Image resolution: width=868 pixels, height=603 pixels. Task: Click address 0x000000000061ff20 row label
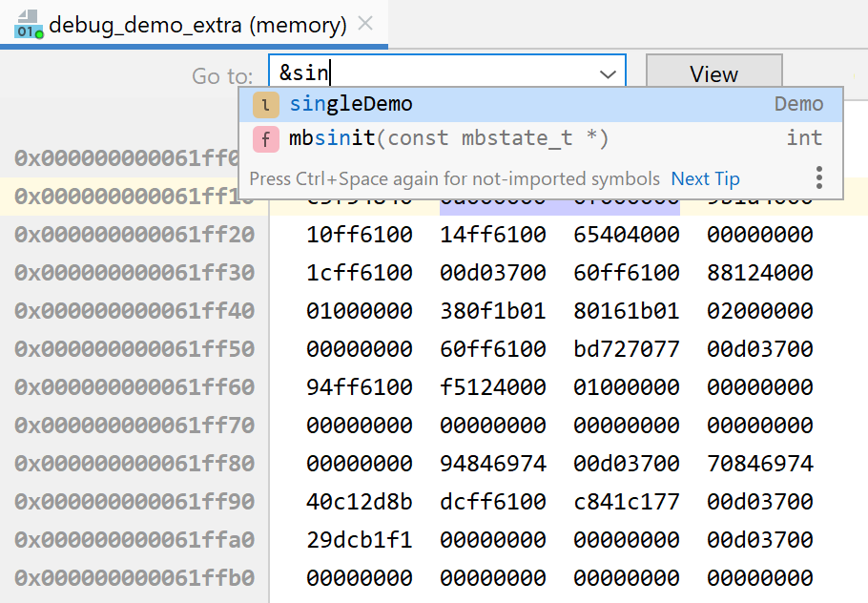[134, 235]
